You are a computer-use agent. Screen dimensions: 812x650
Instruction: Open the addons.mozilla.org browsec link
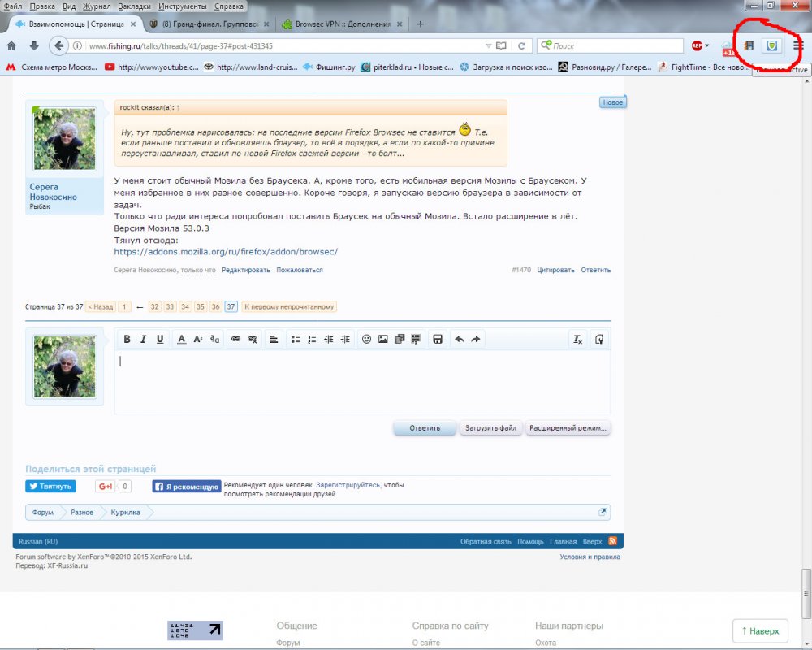point(226,252)
